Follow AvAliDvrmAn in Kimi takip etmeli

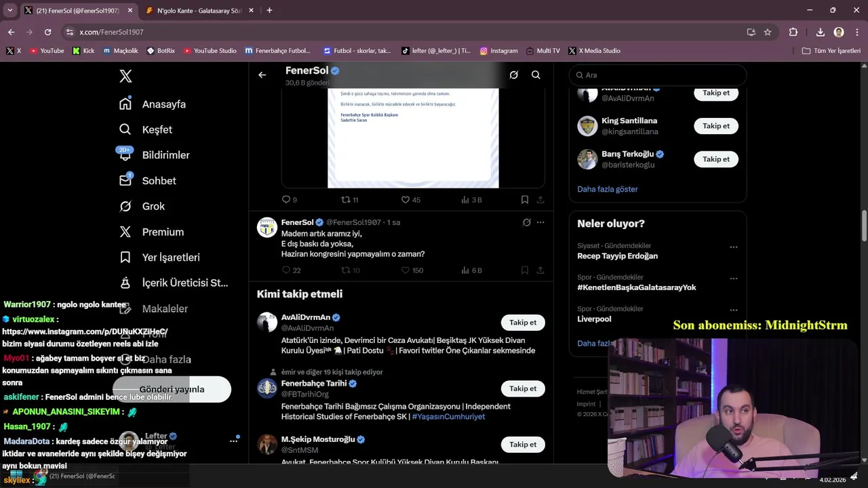(523, 323)
